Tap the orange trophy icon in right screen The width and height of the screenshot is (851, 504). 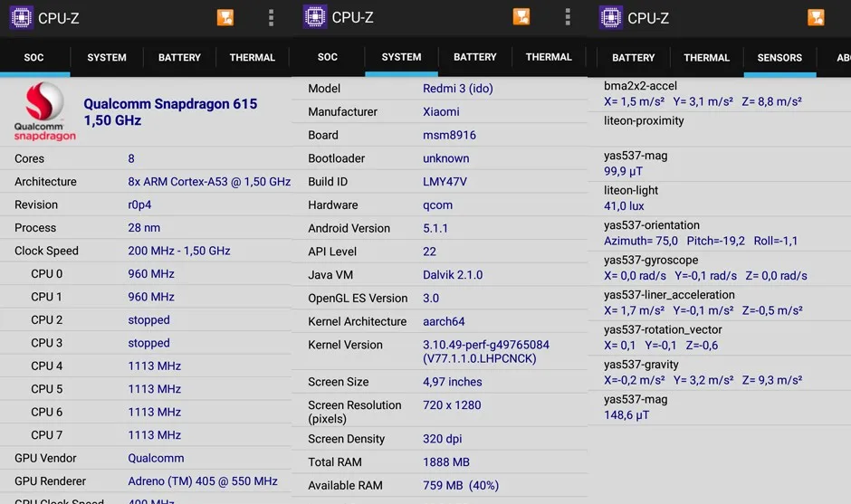click(x=816, y=17)
